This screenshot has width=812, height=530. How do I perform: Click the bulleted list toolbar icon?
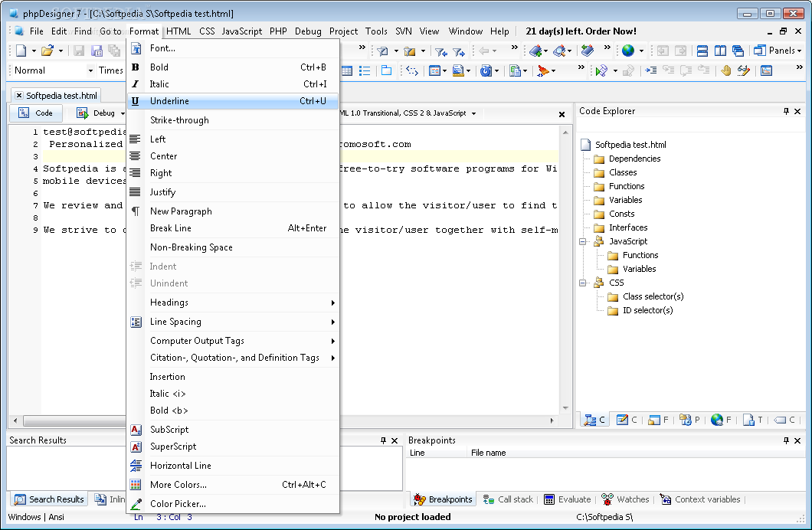point(365,70)
